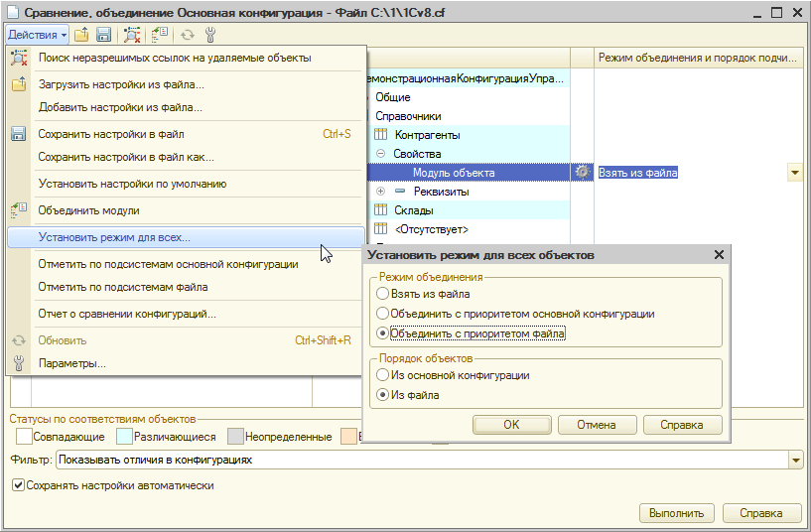
Task: Click the unresolved links search toolbar icon
Action: tap(132, 35)
